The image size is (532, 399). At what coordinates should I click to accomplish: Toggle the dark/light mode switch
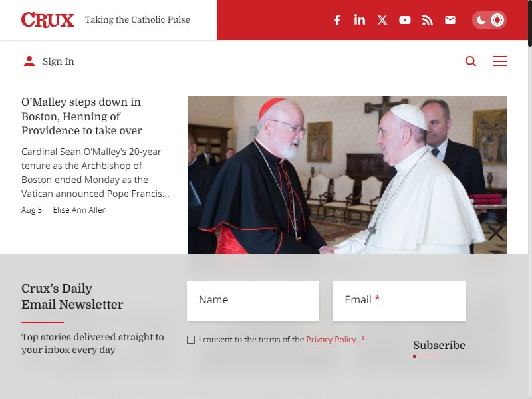[489, 20]
